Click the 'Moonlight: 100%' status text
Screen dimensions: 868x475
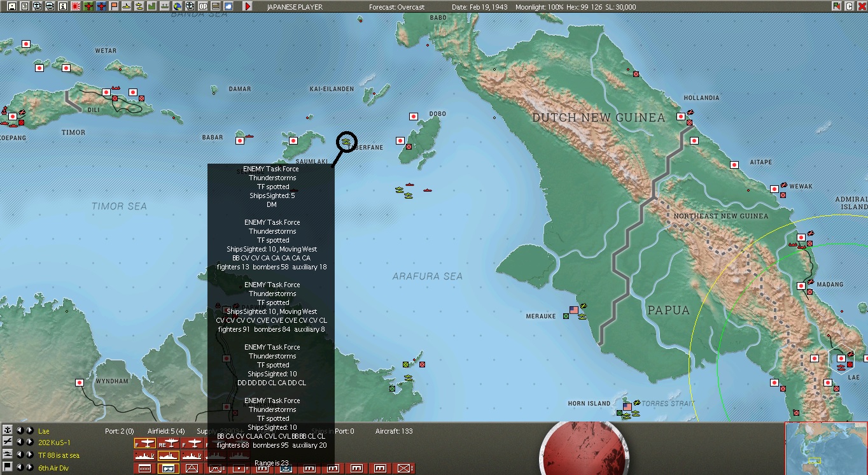(x=540, y=7)
